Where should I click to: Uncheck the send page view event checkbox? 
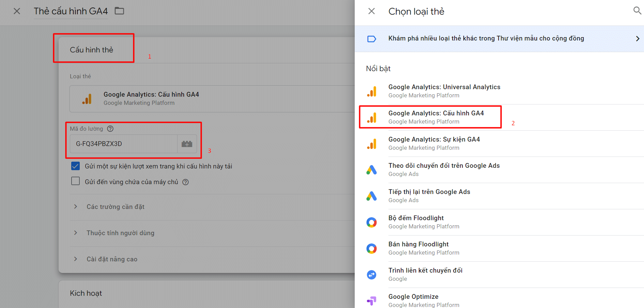point(75,166)
